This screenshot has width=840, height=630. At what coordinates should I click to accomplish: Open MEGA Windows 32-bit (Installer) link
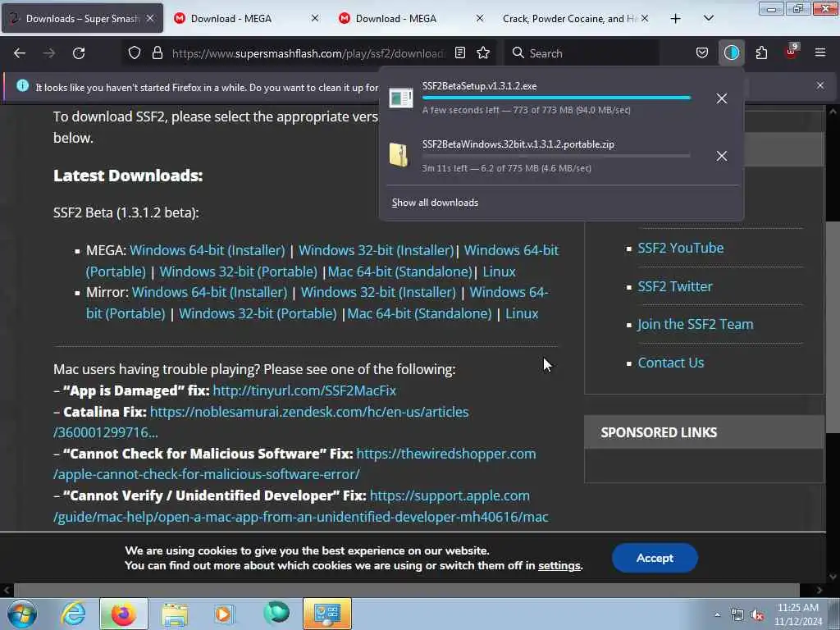(x=376, y=250)
